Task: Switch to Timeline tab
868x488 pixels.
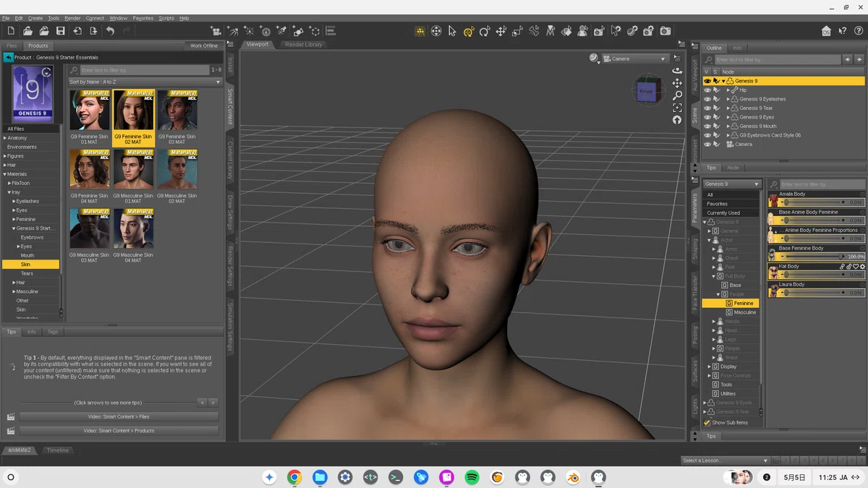Action: (x=58, y=450)
